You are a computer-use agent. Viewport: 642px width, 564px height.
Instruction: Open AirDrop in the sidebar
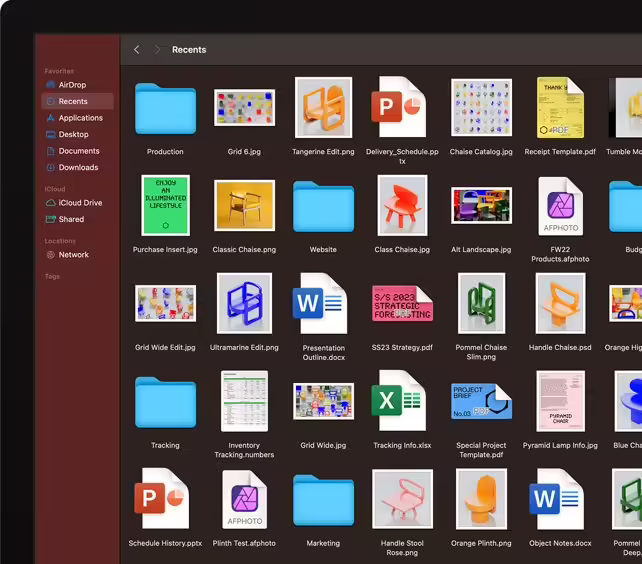click(72, 85)
